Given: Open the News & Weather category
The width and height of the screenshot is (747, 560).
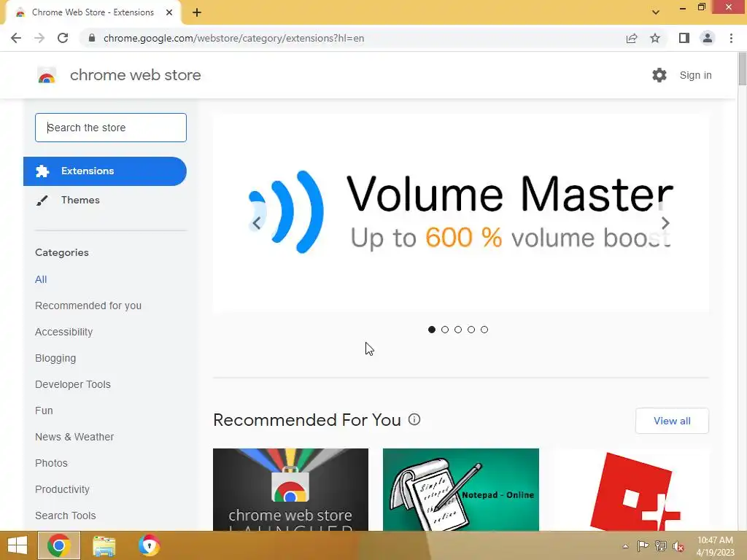Looking at the screenshot, I should pyautogui.click(x=74, y=437).
